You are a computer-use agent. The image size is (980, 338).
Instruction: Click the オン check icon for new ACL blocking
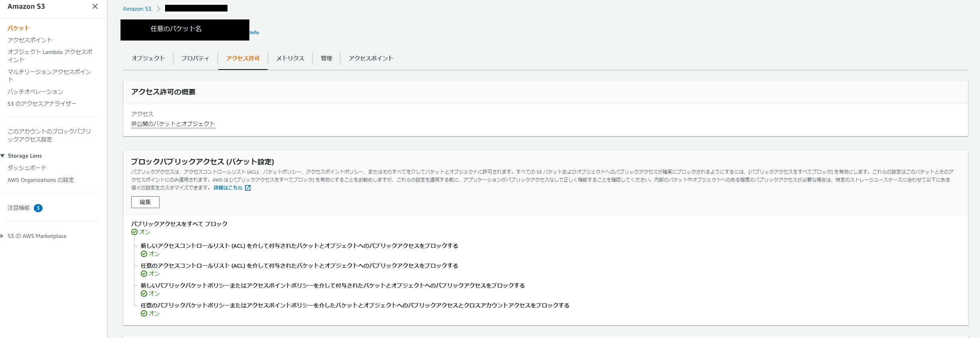pyautogui.click(x=144, y=254)
